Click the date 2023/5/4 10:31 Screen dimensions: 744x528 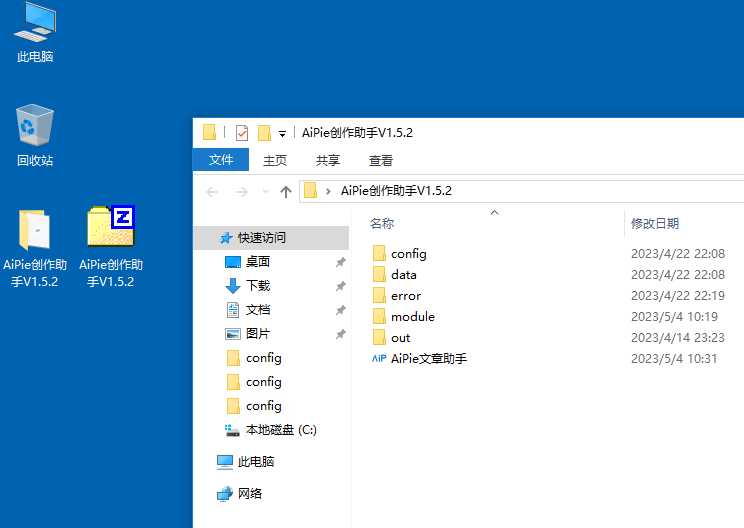674,359
